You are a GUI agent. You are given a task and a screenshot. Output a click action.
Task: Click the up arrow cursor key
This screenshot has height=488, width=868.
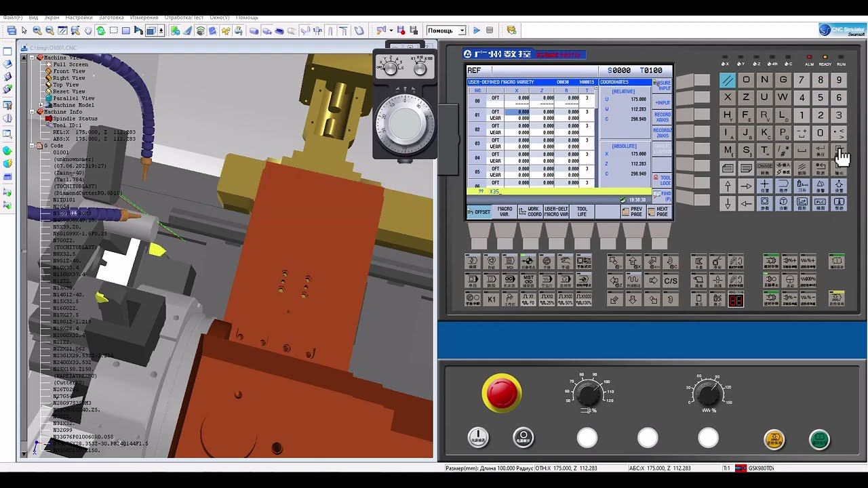[728, 185]
